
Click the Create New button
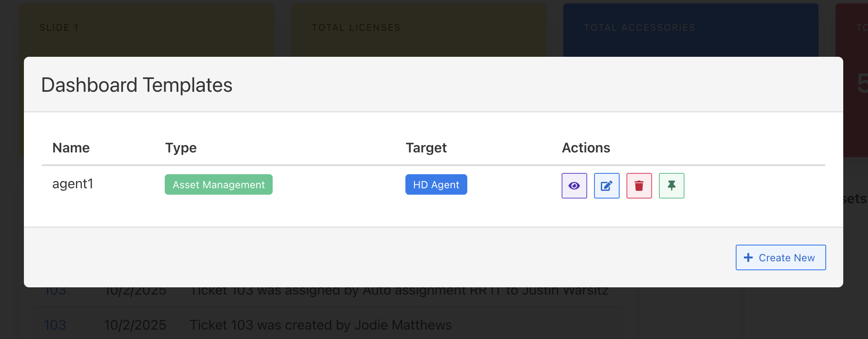tap(781, 257)
